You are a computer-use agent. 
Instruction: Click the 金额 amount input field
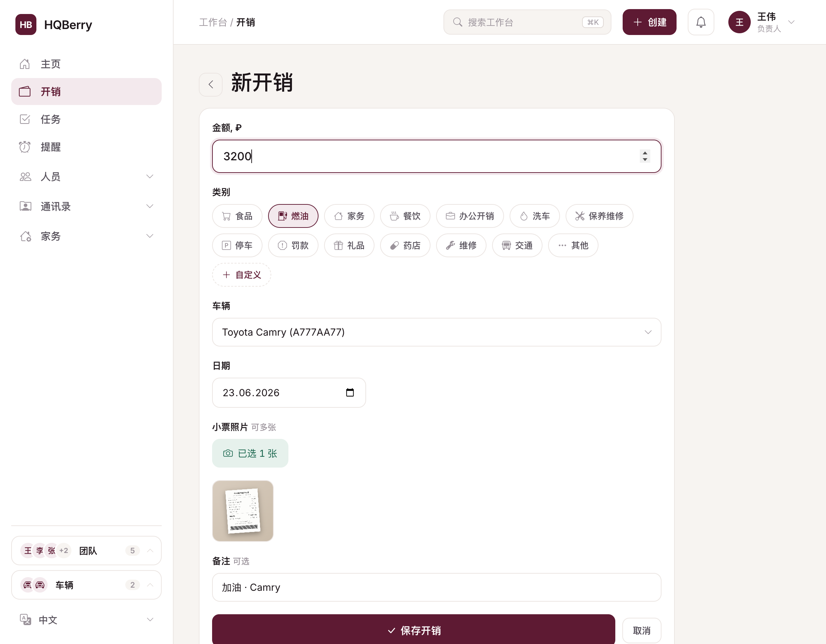tap(436, 156)
